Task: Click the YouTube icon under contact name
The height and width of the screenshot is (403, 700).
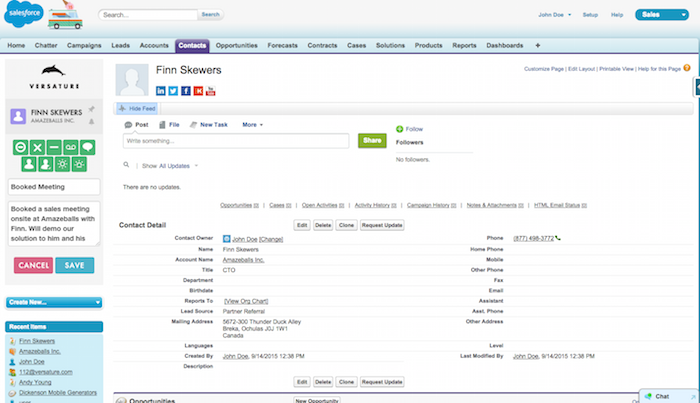Action: [209, 91]
